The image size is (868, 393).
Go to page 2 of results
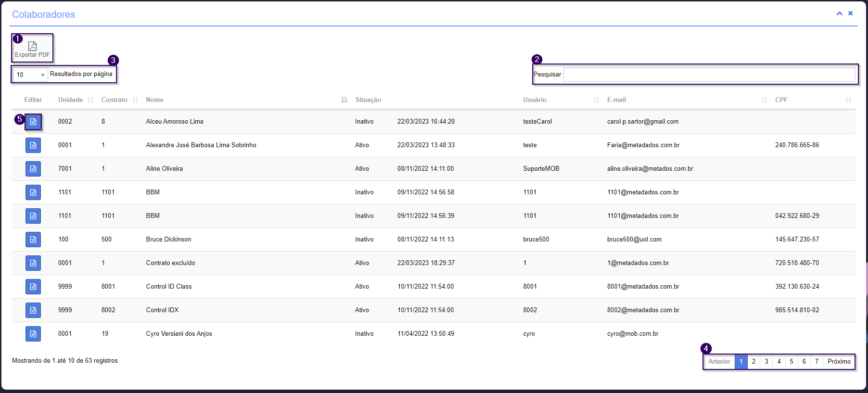click(x=753, y=362)
